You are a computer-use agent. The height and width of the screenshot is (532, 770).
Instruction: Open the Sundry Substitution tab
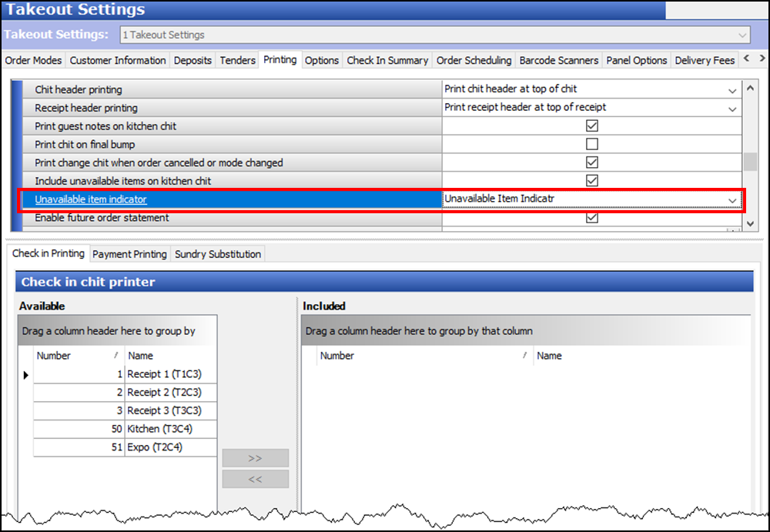tap(218, 254)
